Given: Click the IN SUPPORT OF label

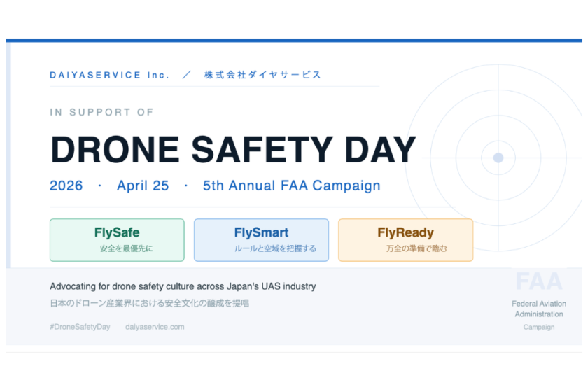Looking at the screenshot, I should 101,112.
